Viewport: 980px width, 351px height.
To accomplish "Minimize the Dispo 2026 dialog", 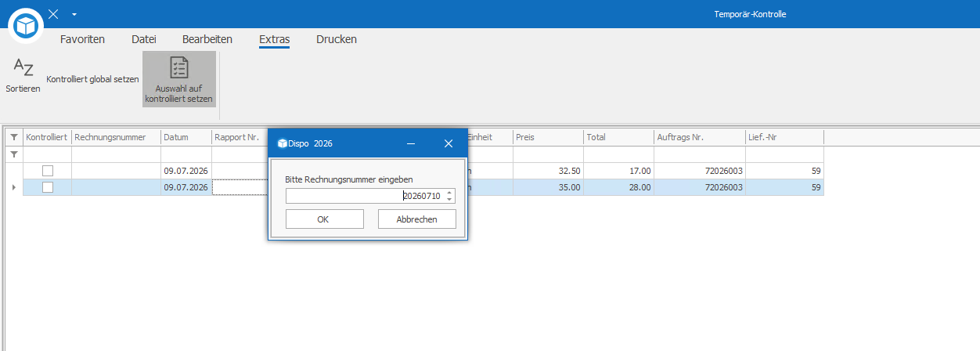I will (x=410, y=143).
